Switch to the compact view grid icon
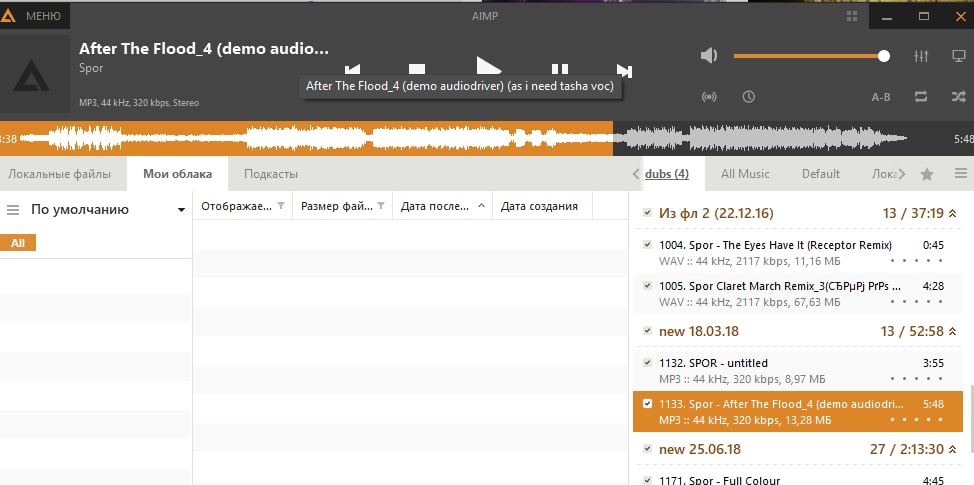This screenshot has width=974, height=485. click(852, 16)
